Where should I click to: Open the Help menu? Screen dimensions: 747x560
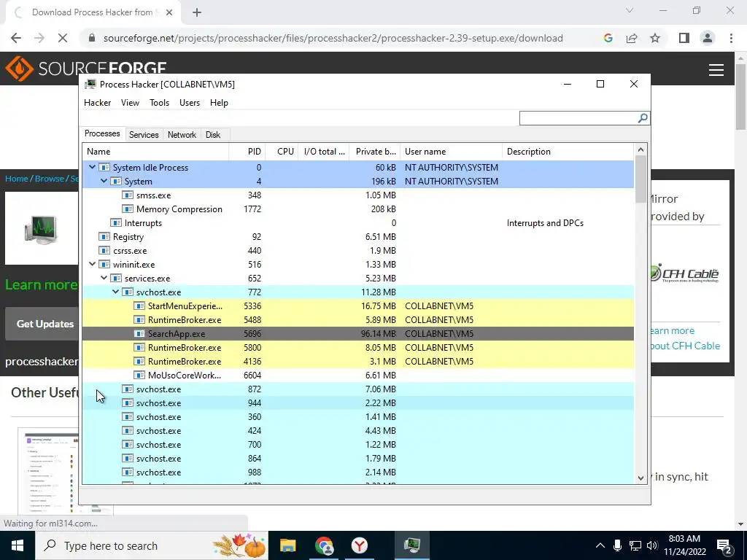pyautogui.click(x=219, y=103)
